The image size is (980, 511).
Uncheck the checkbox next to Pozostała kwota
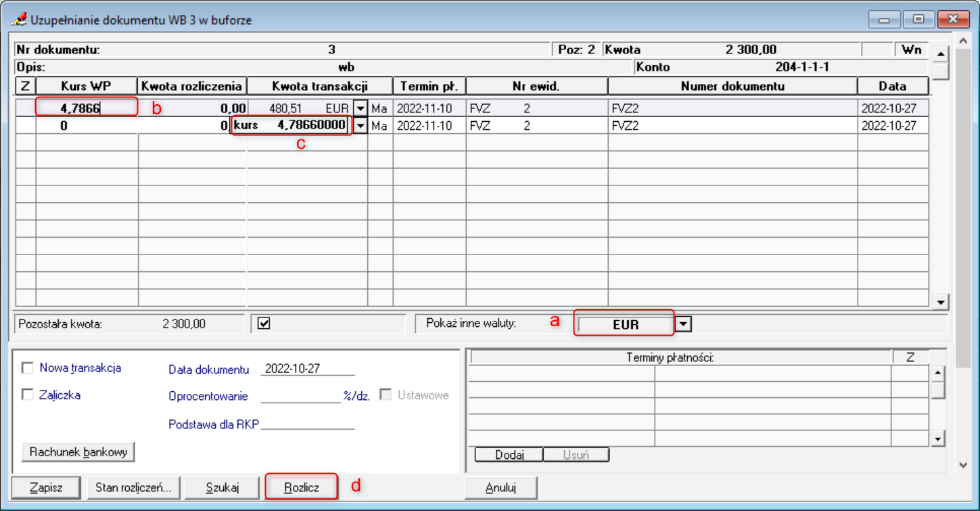[x=264, y=324]
